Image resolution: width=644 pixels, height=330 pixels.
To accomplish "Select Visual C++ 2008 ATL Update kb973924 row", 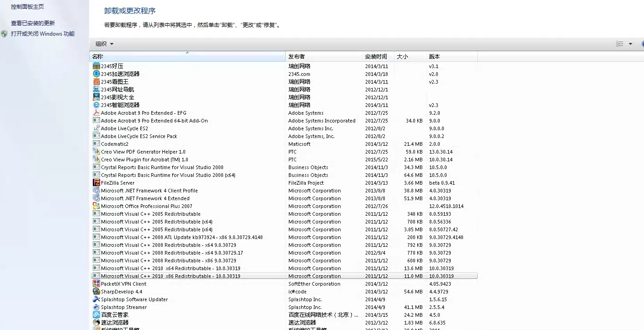I will (x=283, y=237).
